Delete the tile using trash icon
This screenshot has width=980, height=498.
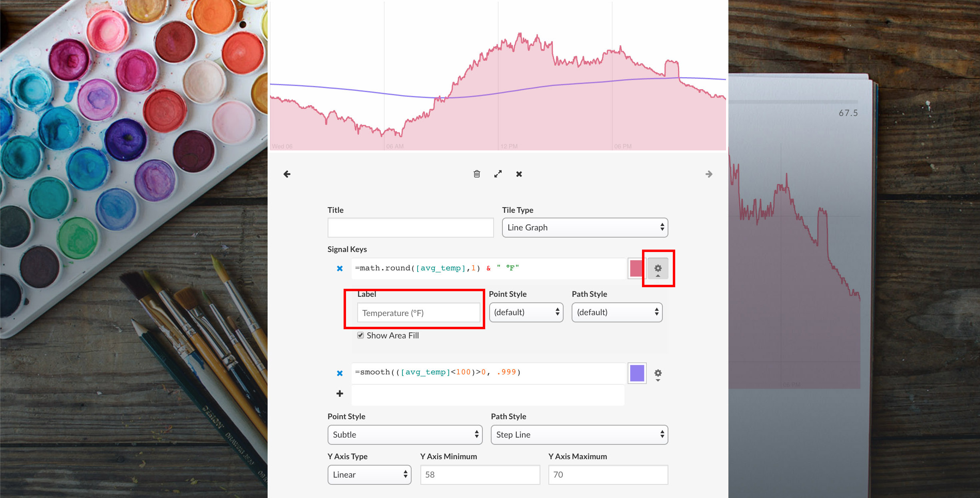476,174
